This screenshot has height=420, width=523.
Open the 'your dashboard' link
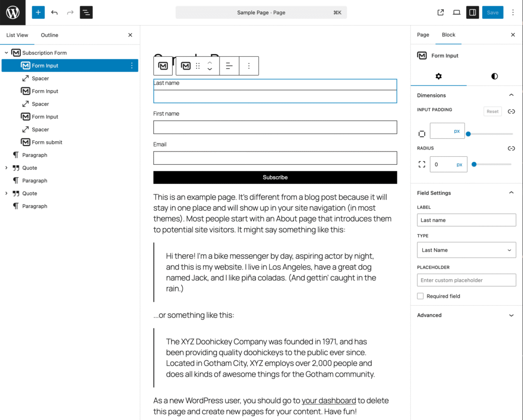coord(329,401)
